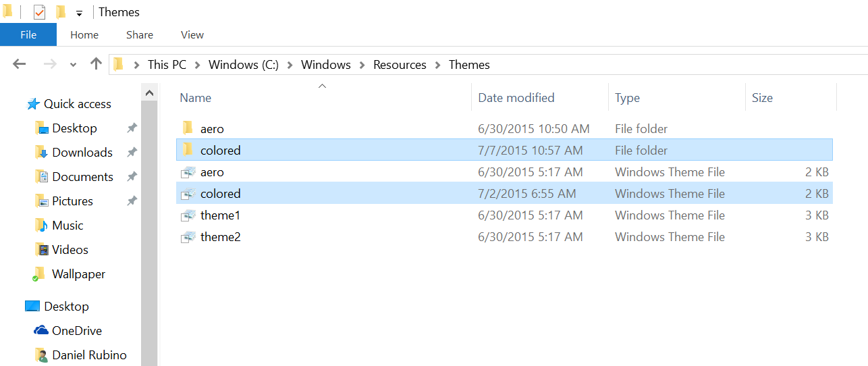Click the Properties checkmark icon in title bar
The width and height of the screenshot is (868, 366).
(39, 12)
